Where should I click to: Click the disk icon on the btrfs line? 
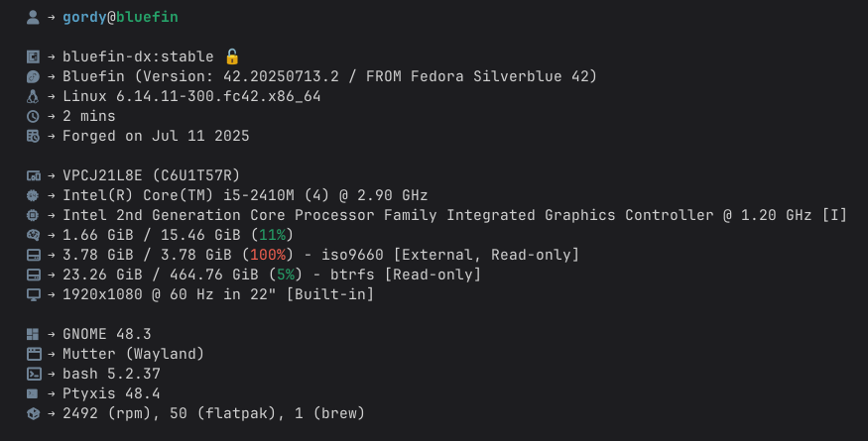pos(33,275)
